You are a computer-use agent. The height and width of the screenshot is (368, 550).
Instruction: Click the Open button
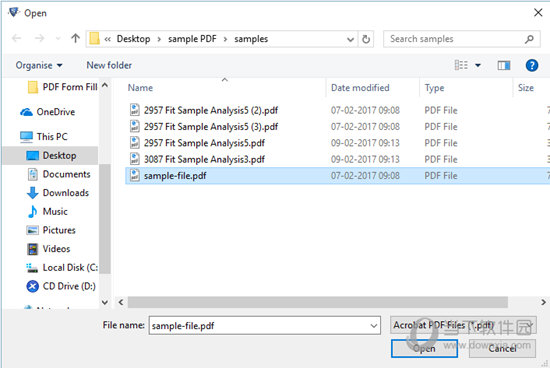pos(424,348)
